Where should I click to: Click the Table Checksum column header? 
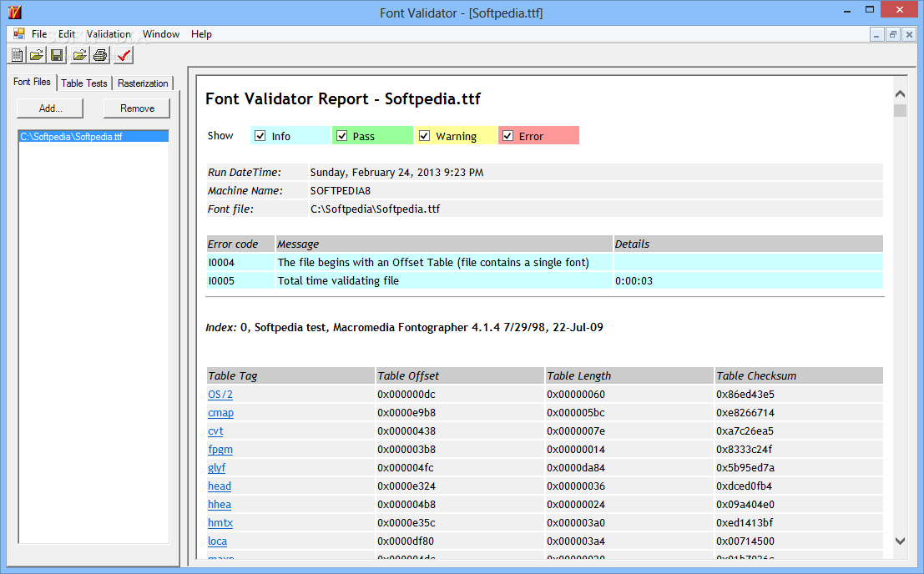click(799, 375)
